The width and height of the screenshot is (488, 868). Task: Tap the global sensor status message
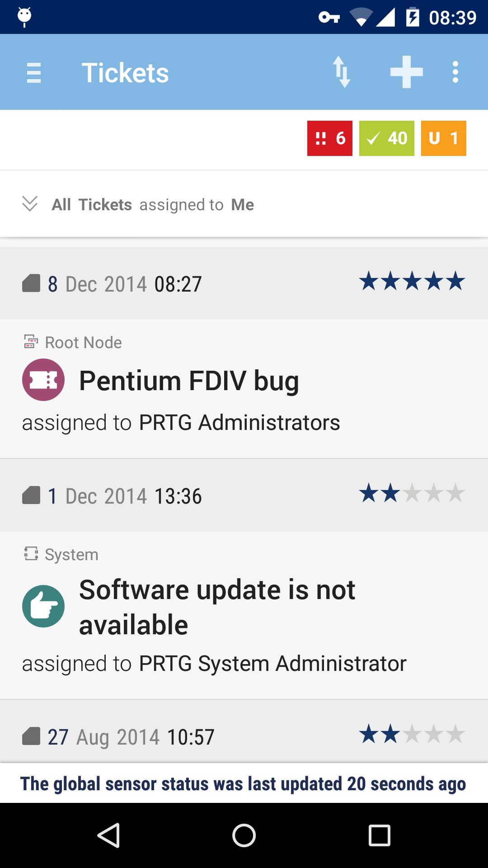click(x=243, y=783)
